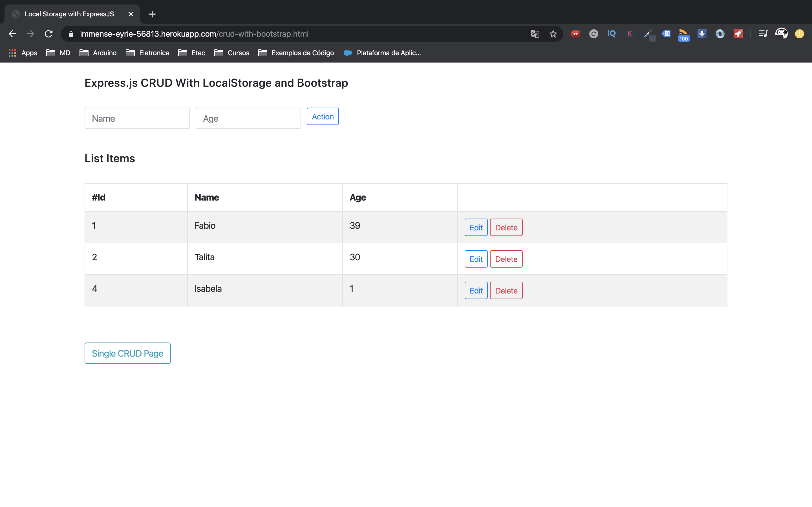This screenshot has height=507, width=812.
Task: Click the blue download arrow extension
Action: coord(701,34)
